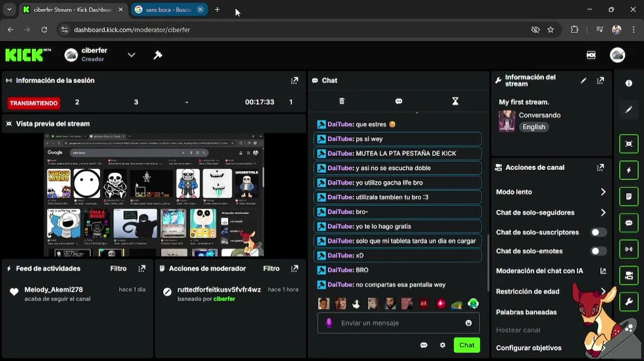Click the Conversando category cover image
Image resolution: width=644 pixels, height=361 pixels.
pyautogui.click(x=507, y=121)
